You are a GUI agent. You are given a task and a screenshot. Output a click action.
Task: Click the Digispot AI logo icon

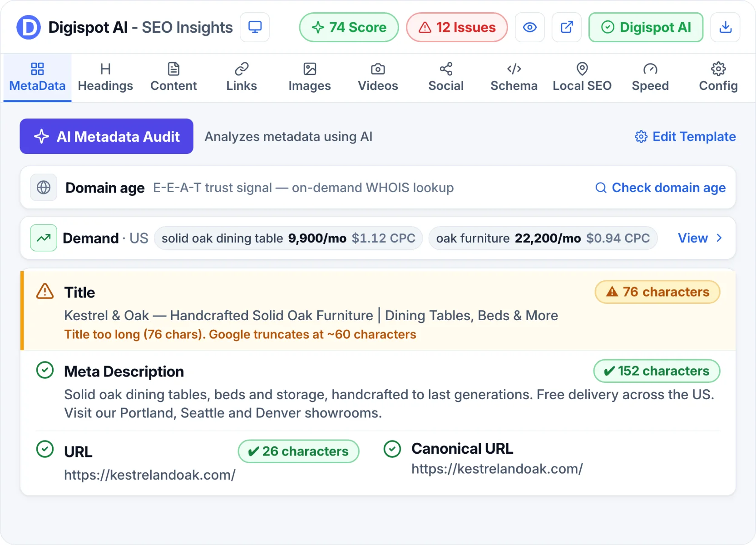(29, 27)
